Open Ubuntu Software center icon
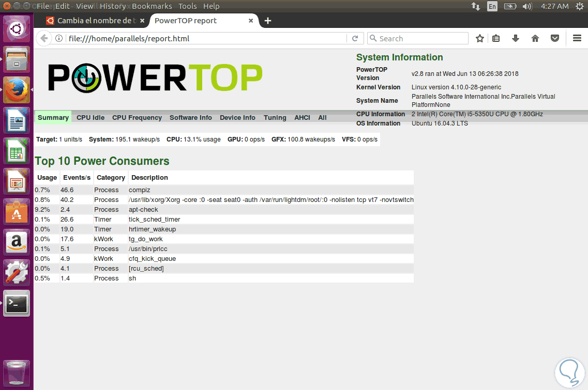The image size is (588, 390). point(17,212)
